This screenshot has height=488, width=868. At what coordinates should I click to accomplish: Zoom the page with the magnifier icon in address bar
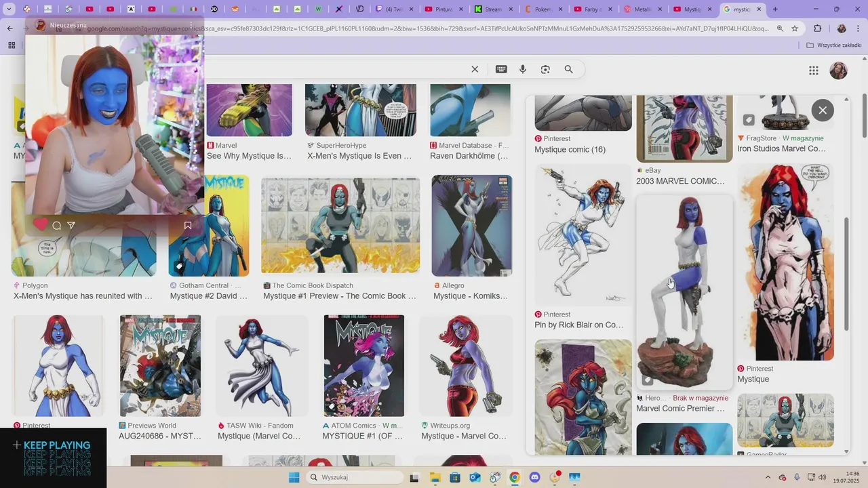click(780, 28)
